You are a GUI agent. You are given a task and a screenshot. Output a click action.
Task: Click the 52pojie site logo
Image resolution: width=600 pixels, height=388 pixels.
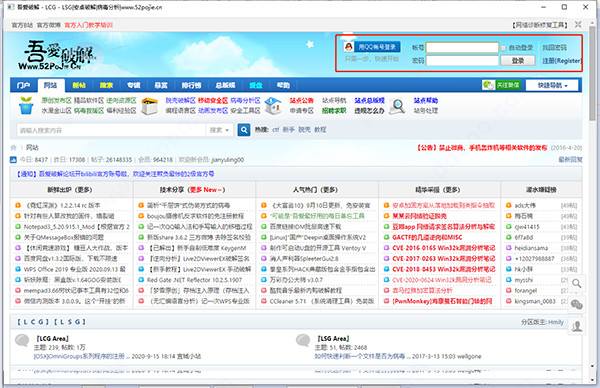57,55
